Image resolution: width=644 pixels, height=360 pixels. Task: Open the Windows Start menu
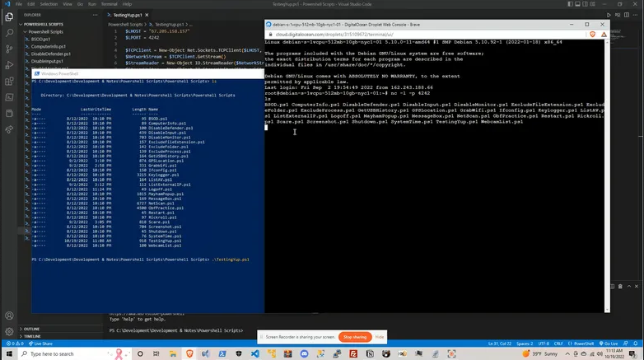[9, 354]
